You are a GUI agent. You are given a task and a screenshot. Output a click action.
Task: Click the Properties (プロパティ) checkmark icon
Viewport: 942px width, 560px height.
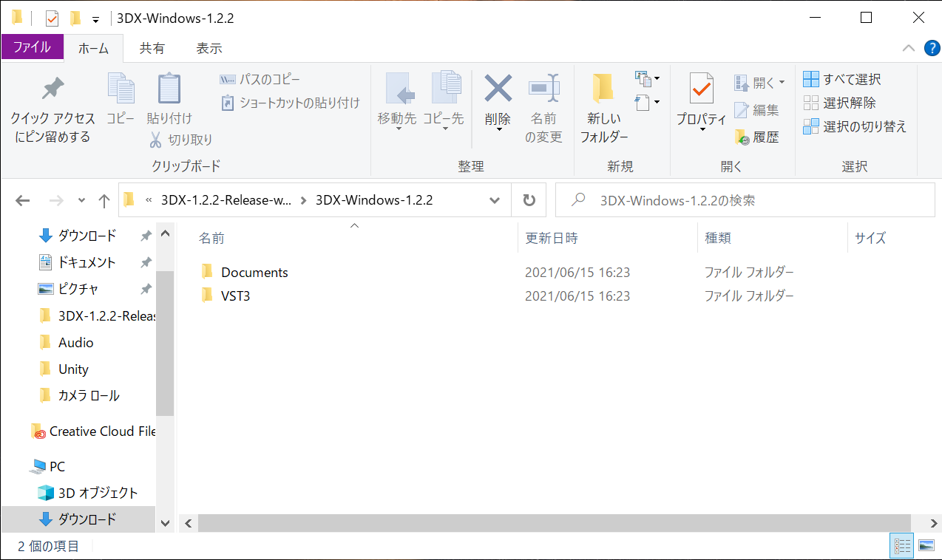click(x=702, y=89)
